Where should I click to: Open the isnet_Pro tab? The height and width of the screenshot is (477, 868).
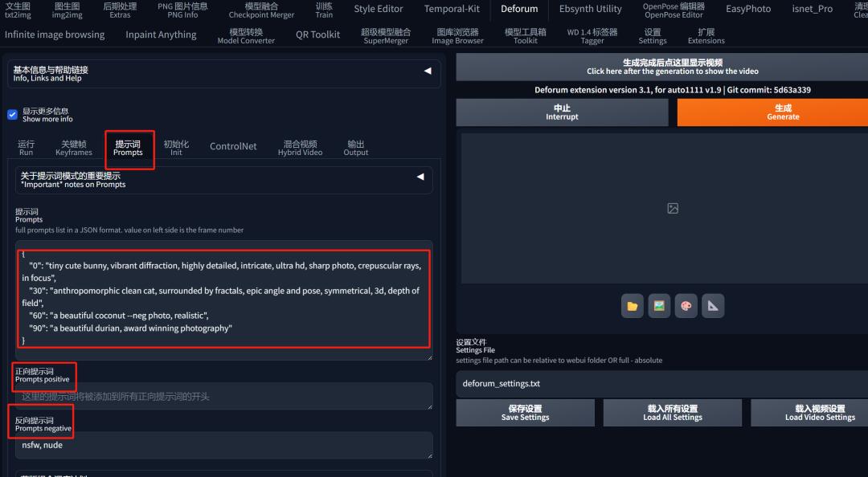(812, 9)
